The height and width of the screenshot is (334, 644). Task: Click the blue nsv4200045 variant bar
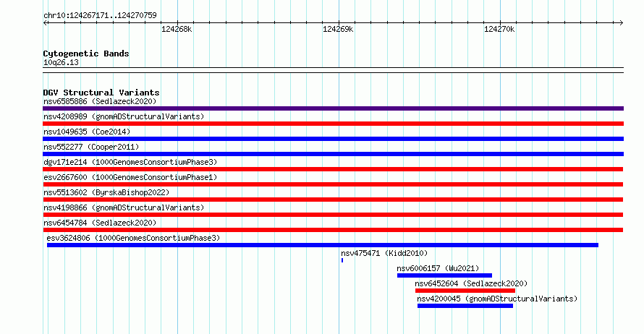pos(465,306)
